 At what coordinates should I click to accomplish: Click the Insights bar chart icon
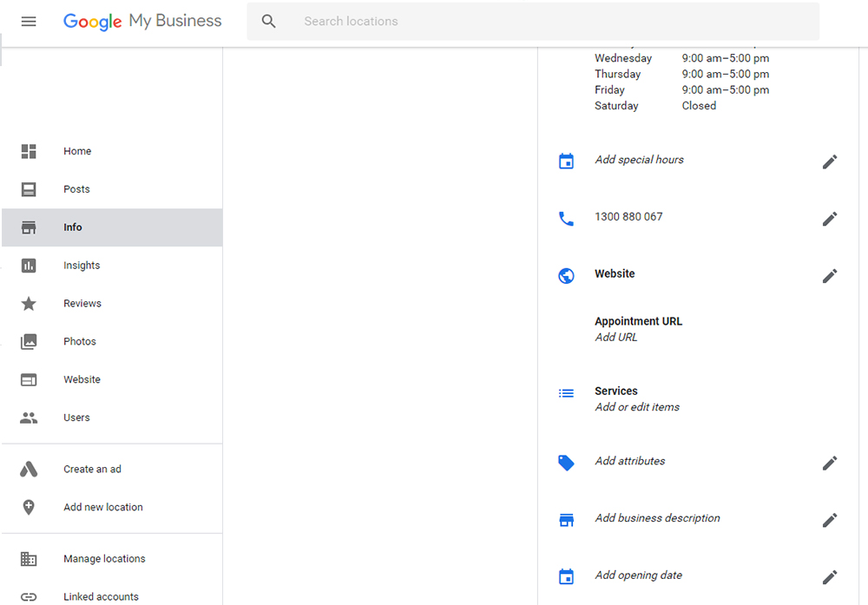point(29,266)
